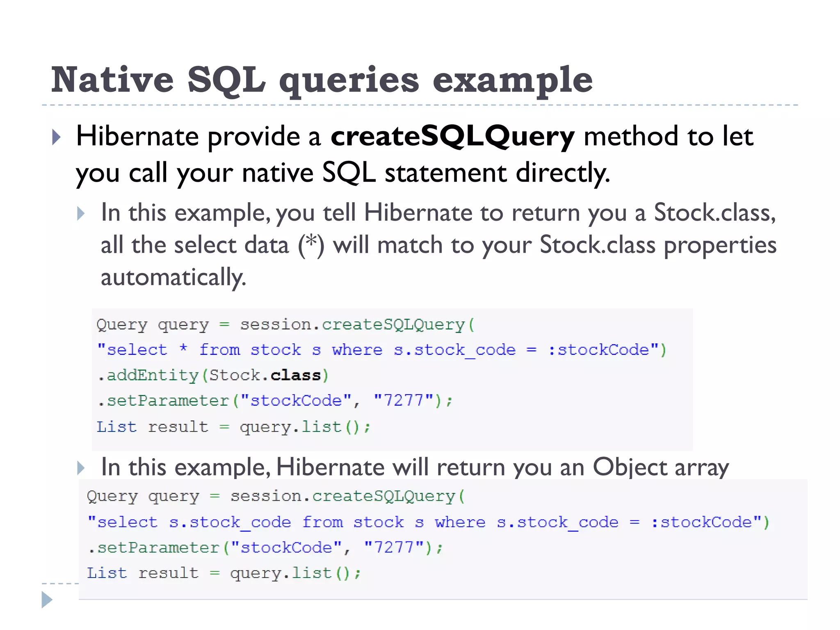This screenshot has height=630, width=840.
Task: Click the text 'Object array' in second sub-bullet
Action: [x=661, y=467]
